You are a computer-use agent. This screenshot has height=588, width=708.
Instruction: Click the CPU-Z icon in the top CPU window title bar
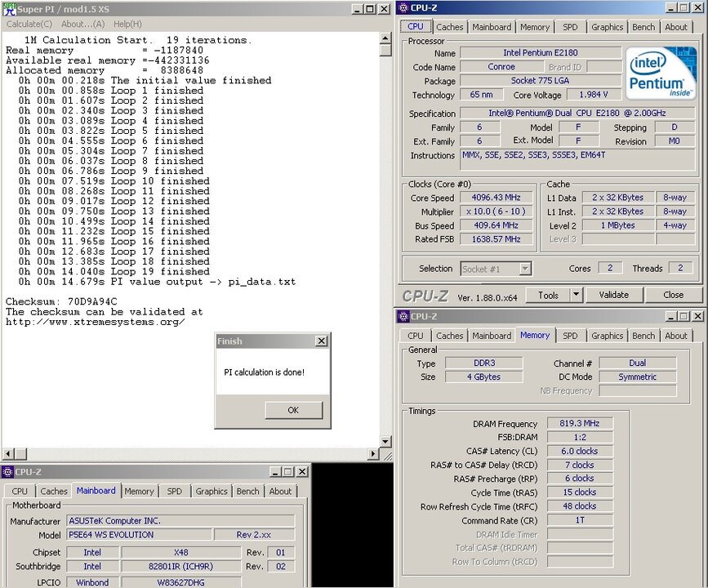pyautogui.click(x=403, y=7)
